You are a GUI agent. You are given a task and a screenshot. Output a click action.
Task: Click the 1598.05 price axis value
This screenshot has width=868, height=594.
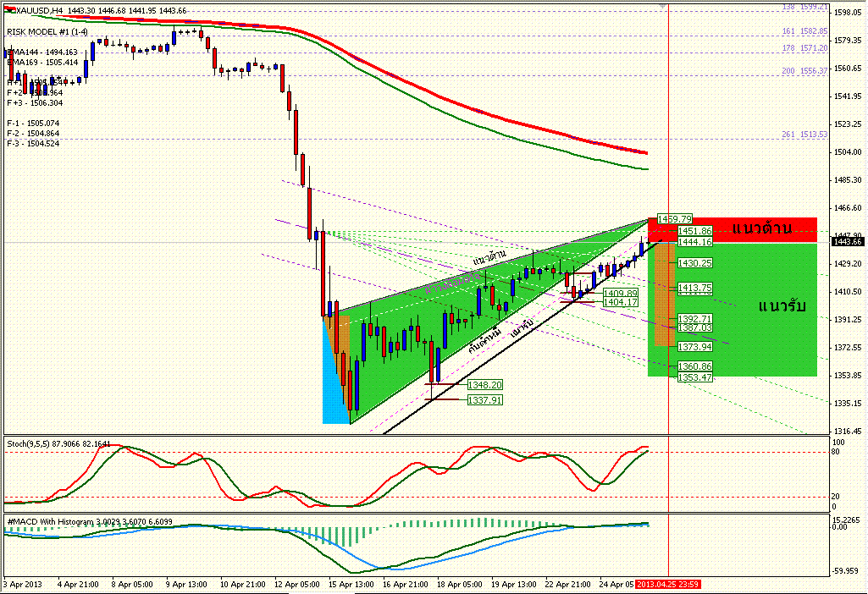pyautogui.click(x=848, y=12)
